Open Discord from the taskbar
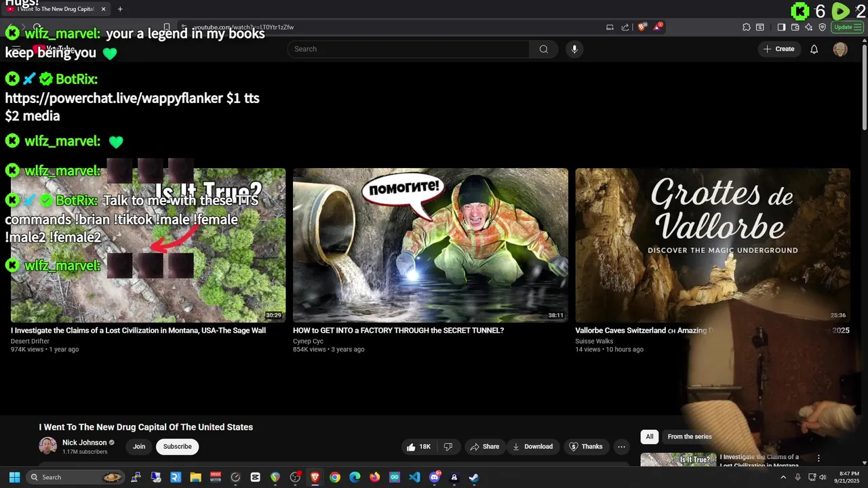Viewport: 868px width, 488px height. pyautogui.click(x=435, y=477)
